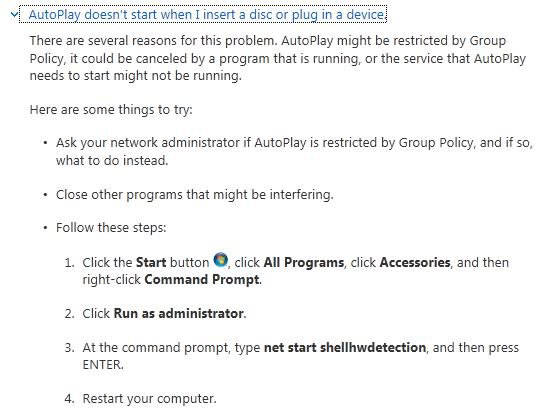This screenshot has width=559, height=418.
Task: Click the "Follow these steps:" bullet item
Action: tap(111, 228)
